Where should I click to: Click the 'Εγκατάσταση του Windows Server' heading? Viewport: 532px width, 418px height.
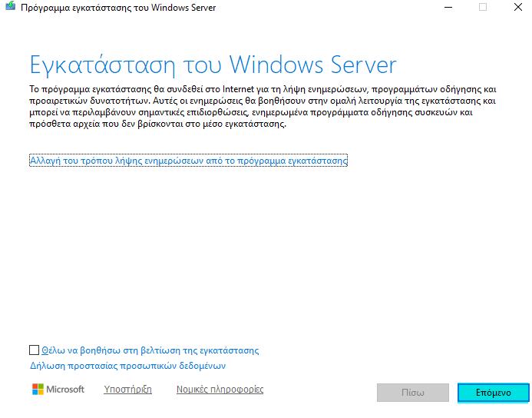213,65
